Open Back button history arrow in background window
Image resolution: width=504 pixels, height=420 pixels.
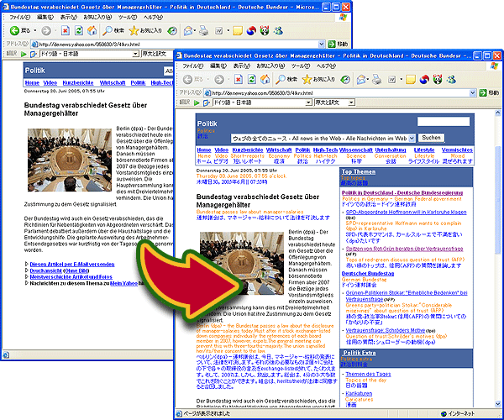(x=35, y=30)
